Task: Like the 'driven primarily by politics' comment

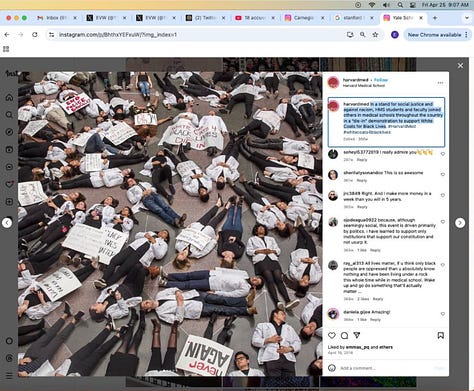Action: pos(443,222)
